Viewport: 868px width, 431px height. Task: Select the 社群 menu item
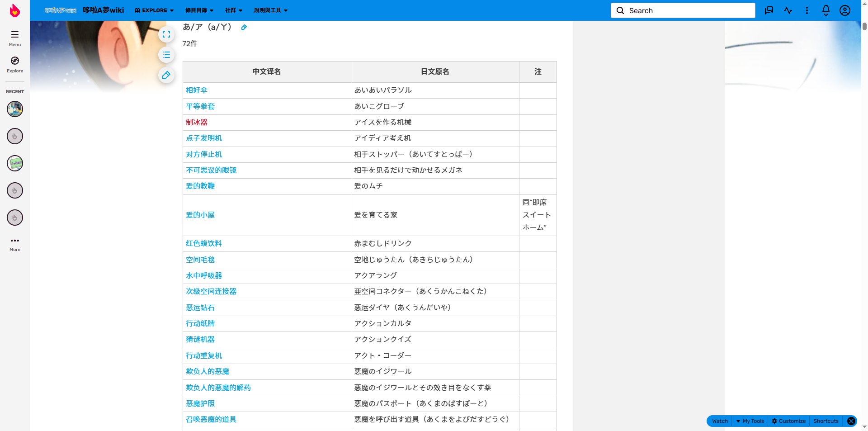233,10
